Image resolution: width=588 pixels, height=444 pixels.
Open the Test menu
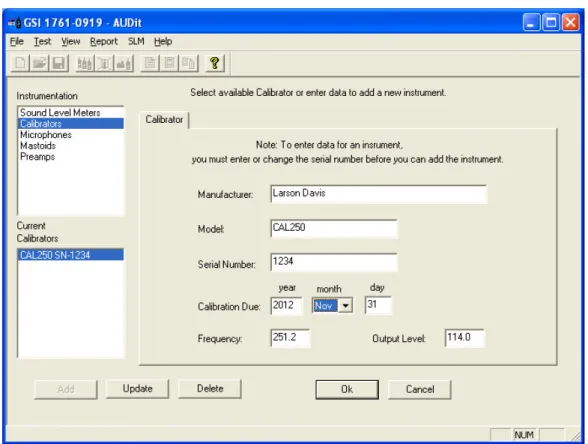[x=42, y=41]
